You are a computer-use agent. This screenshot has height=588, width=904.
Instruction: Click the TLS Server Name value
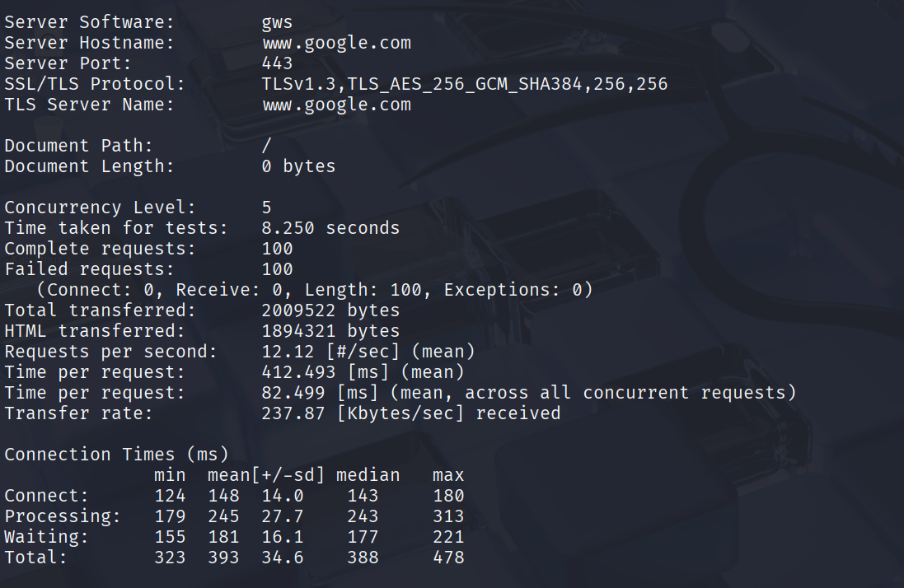(x=336, y=105)
